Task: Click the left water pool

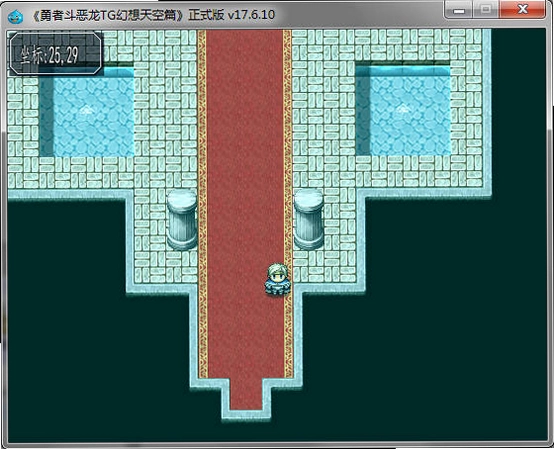Action: pos(87,112)
